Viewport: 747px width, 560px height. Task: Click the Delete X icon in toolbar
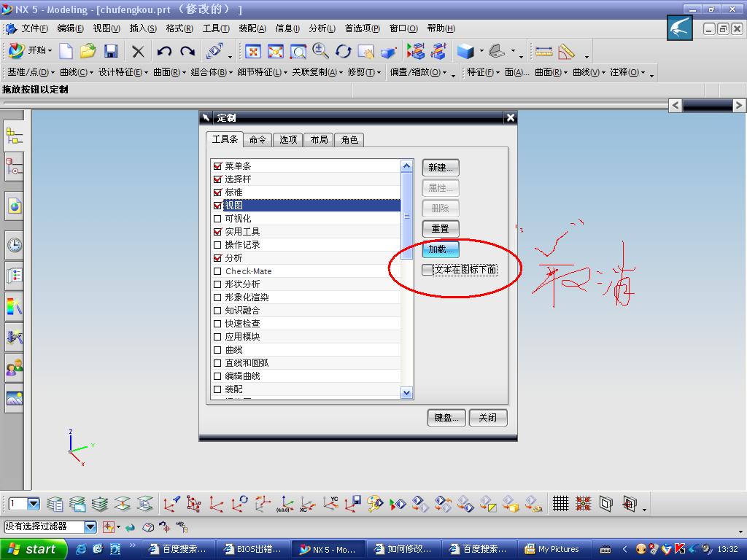tap(138, 51)
